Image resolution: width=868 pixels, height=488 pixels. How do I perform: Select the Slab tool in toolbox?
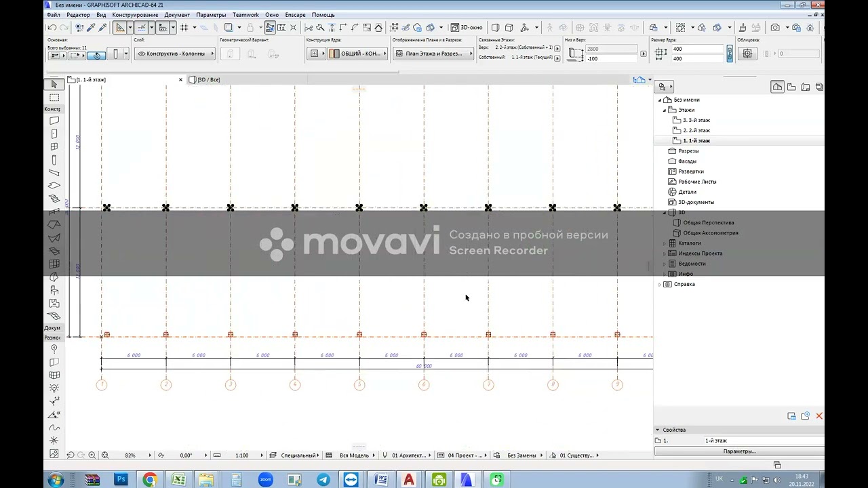[x=54, y=186]
